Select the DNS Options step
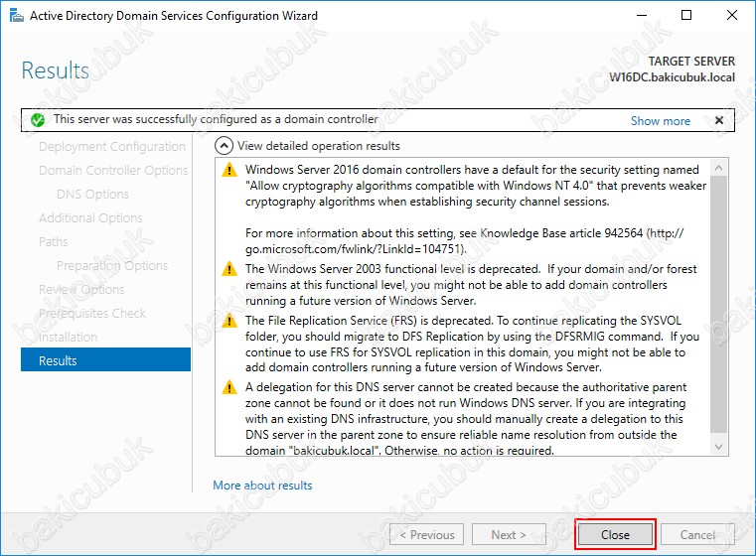 [x=92, y=195]
